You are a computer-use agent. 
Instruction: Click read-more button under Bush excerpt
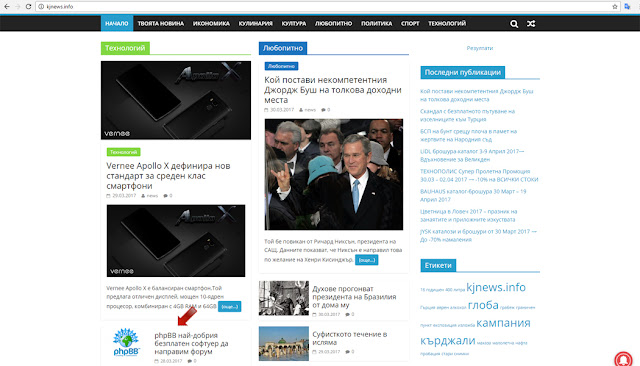pyautogui.click(x=367, y=260)
